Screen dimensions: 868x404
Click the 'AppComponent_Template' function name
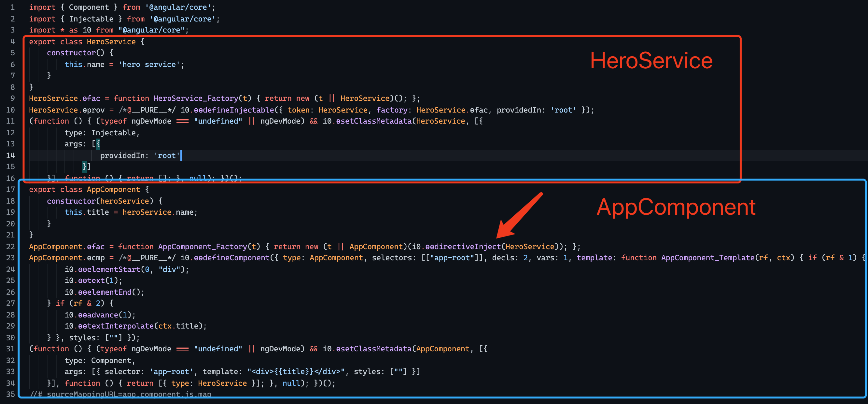[707, 258]
